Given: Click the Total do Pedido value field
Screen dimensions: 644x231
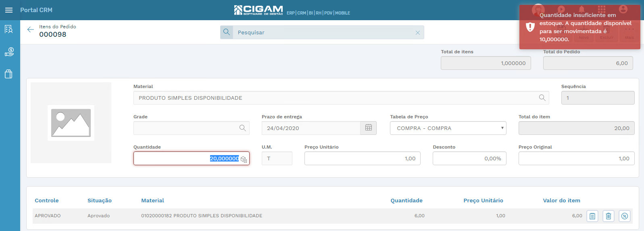Looking at the screenshot, I should (588, 63).
